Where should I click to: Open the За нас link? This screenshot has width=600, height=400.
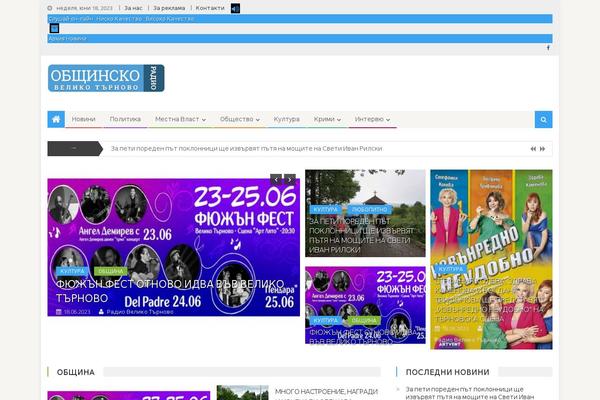133,8
